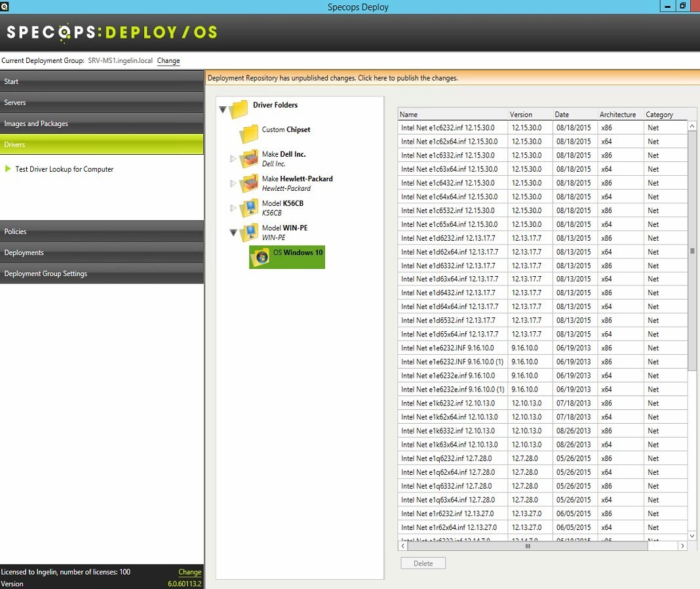The height and width of the screenshot is (589, 700).
Task: Click version 12.10.13.0 in e1k6332.inf row
Action: coord(526,431)
